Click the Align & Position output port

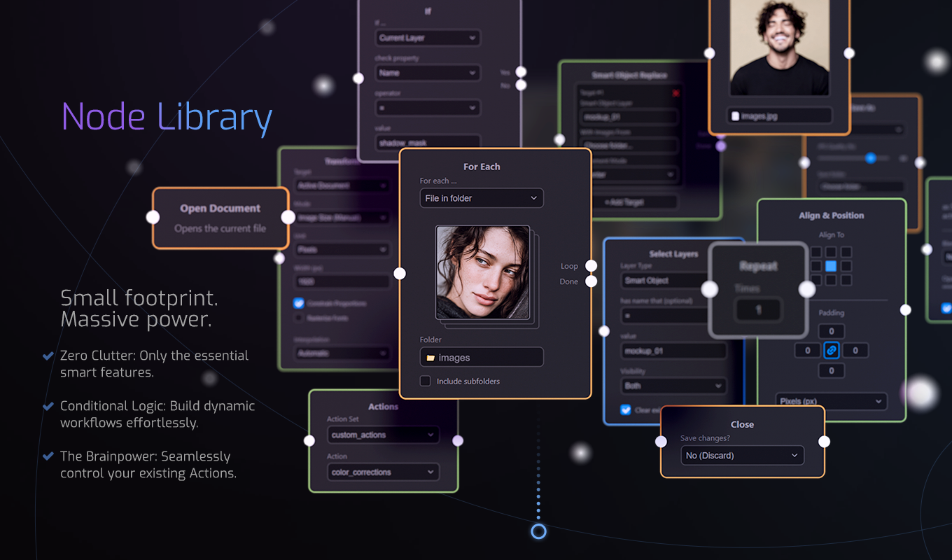(x=905, y=309)
